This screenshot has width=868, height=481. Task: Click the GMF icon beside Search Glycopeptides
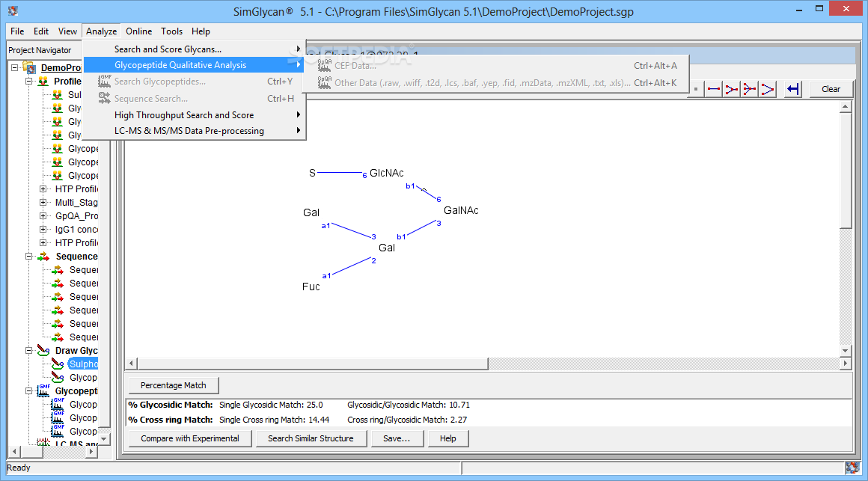pyautogui.click(x=104, y=82)
